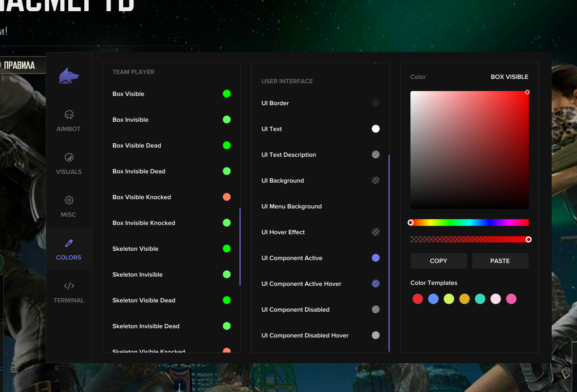Click the alpha opacity slider
Screen dimensions: 577x392
tap(469, 239)
